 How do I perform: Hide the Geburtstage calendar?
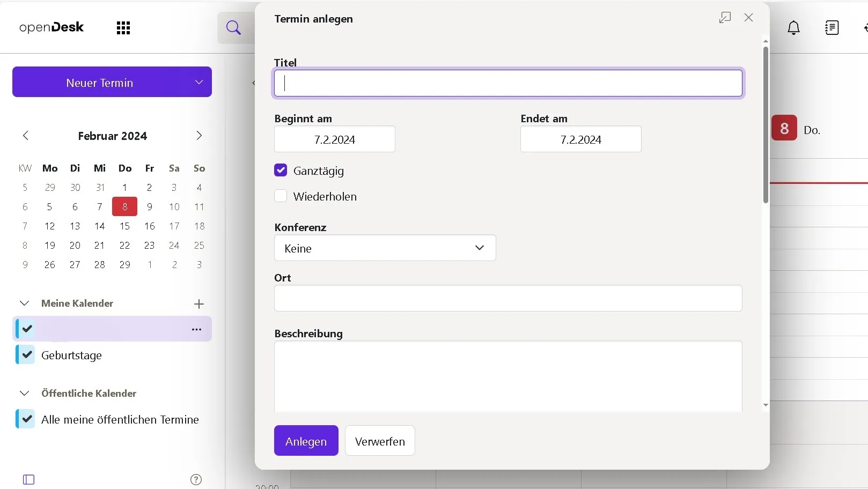(x=26, y=355)
